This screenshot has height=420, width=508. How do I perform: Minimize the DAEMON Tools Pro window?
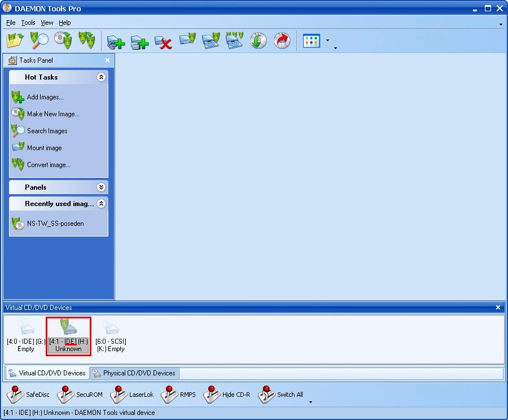475,9
